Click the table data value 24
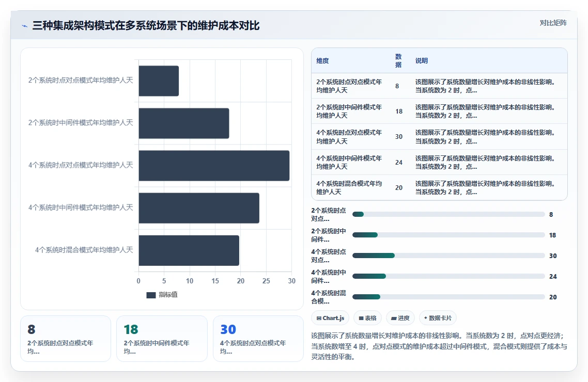The height and width of the screenshot is (382, 588). click(399, 163)
